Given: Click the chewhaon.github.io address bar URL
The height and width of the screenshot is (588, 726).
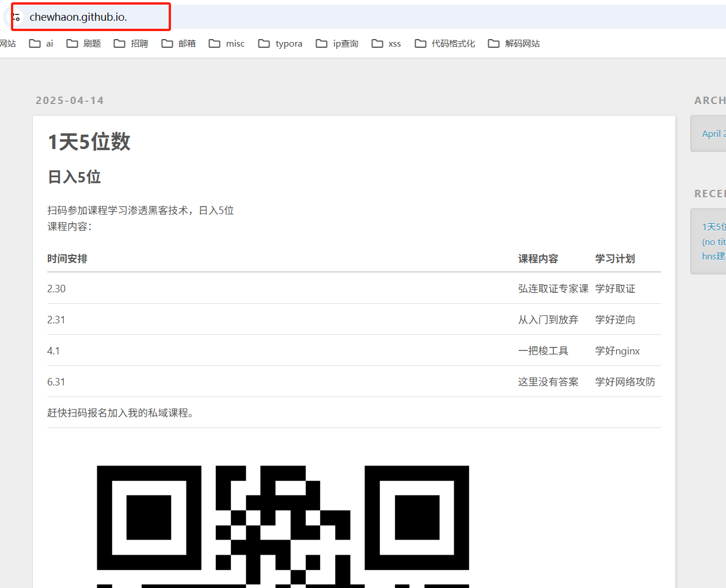Looking at the screenshot, I should (x=78, y=17).
